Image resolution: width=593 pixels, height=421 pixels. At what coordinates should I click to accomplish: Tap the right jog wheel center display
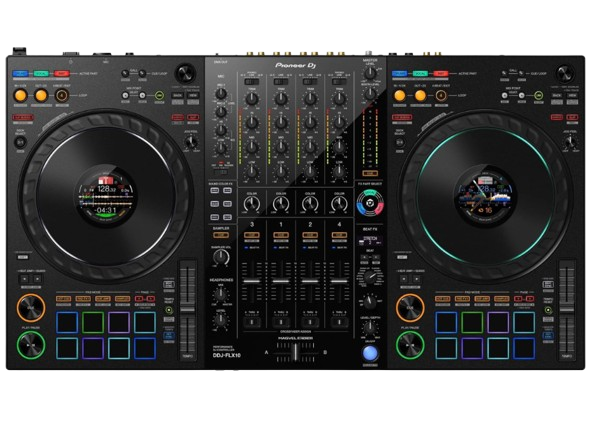pos(484,197)
